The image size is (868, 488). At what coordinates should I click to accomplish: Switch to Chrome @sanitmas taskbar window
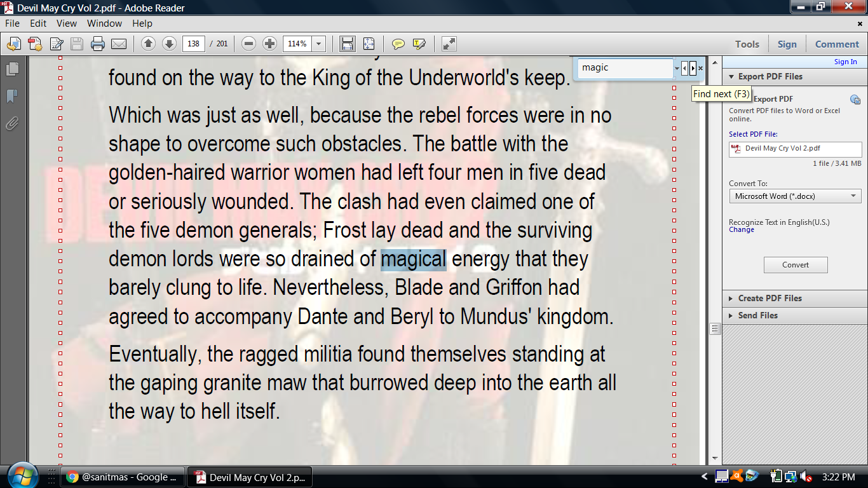click(124, 477)
